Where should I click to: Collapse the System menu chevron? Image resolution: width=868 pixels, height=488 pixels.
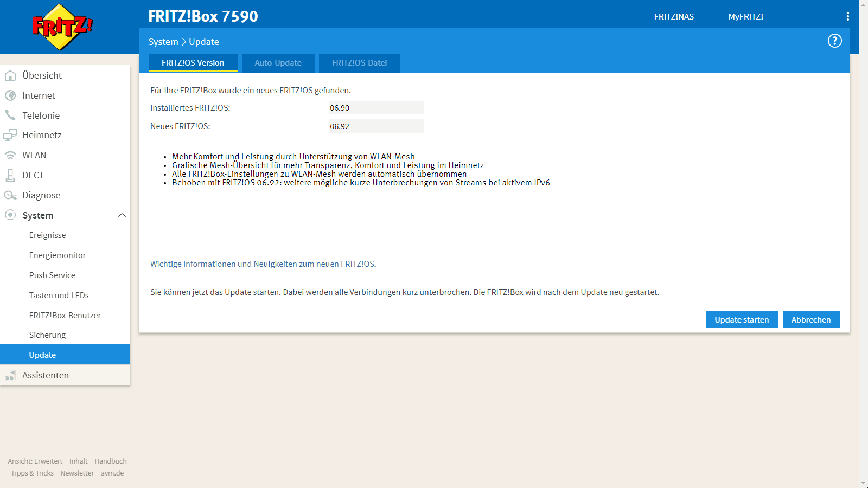122,215
